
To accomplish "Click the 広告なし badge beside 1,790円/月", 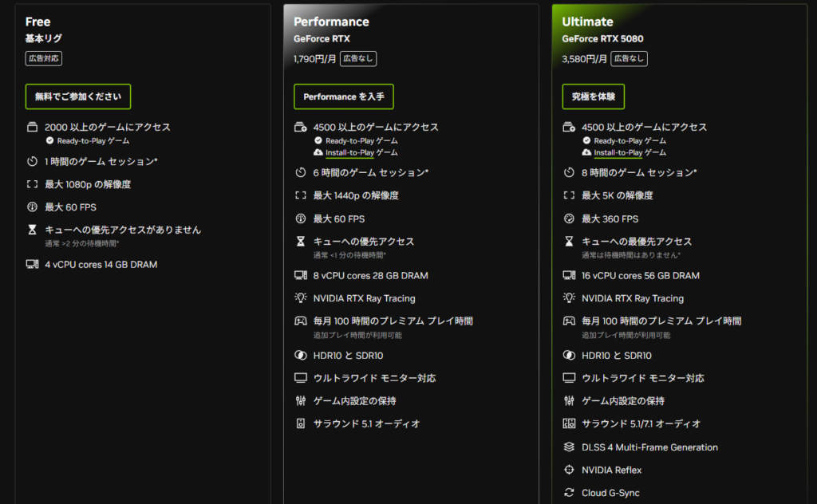I will [x=358, y=58].
